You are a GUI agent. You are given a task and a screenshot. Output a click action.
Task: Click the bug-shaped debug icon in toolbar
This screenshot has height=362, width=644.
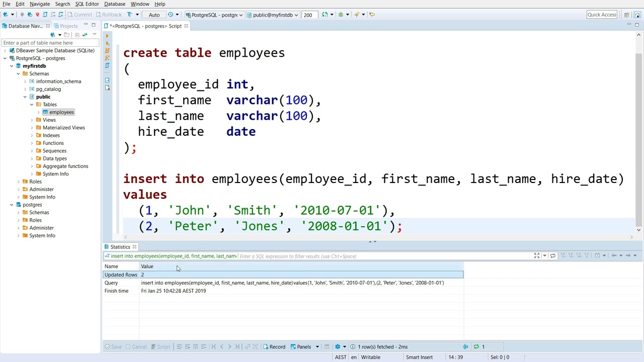coord(341,15)
